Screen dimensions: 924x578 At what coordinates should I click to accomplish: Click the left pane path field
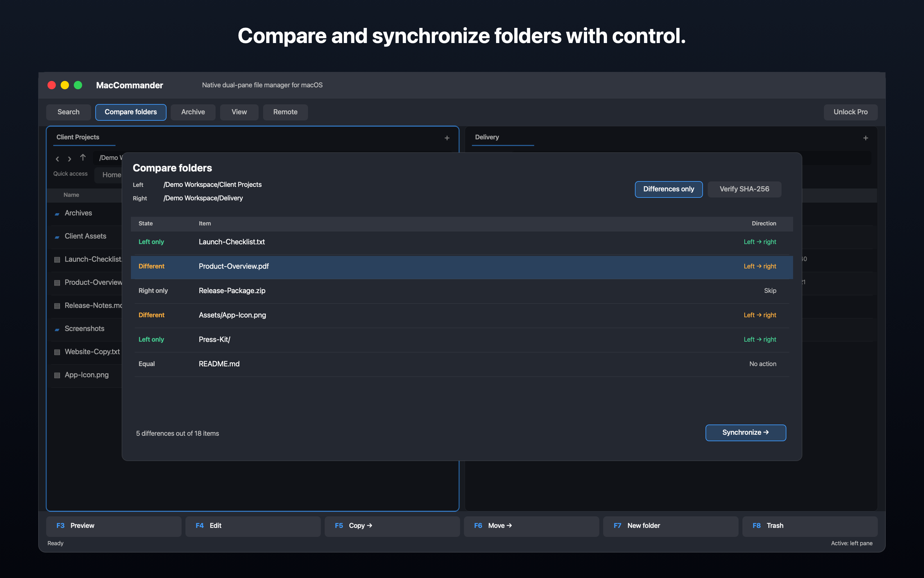tap(108, 158)
